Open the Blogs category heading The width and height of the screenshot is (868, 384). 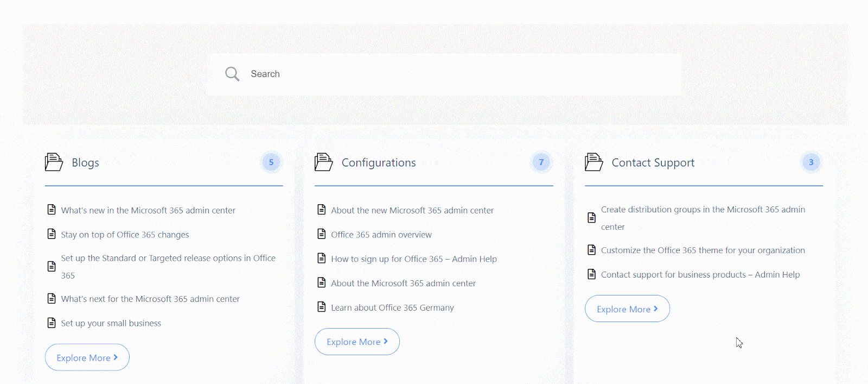85,162
